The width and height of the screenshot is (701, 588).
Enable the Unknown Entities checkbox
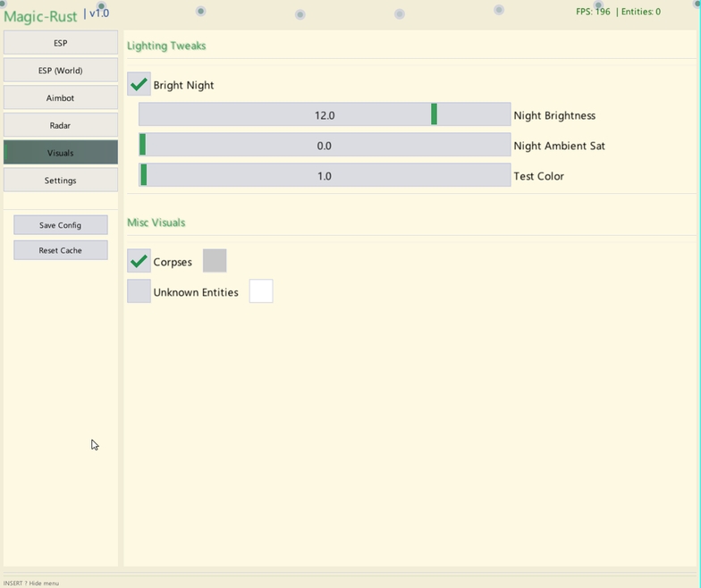tap(139, 291)
